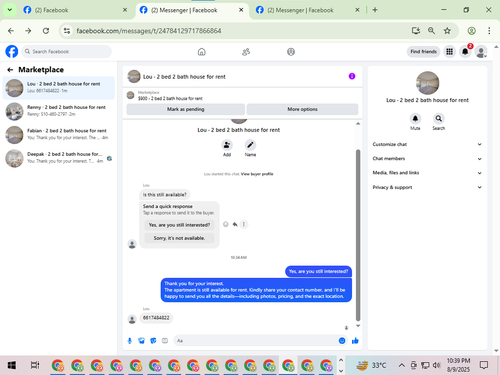Open Chrome profile icon in toolbar

click(x=471, y=31)
